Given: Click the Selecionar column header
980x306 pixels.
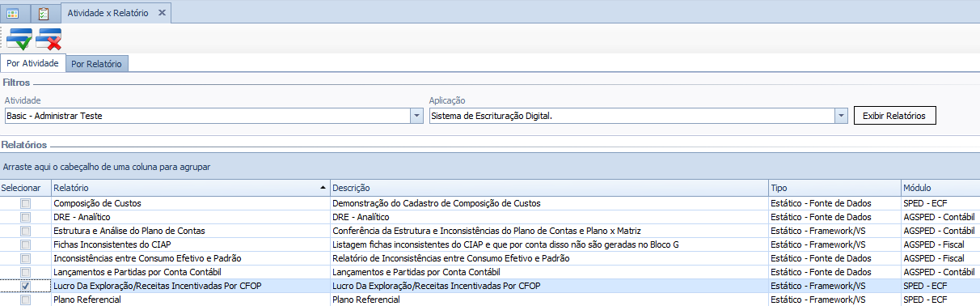Looking at the screenshot, I should (x=25, y=188).
